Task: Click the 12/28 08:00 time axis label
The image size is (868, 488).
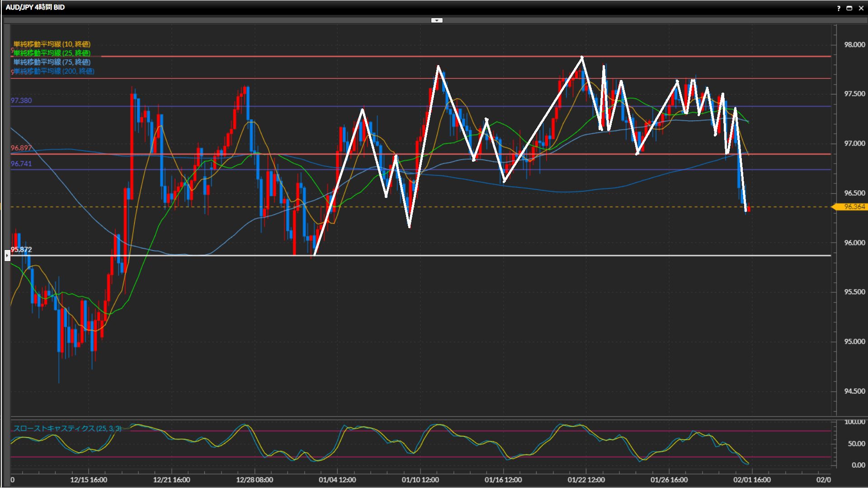Action: tap(255, 480)
